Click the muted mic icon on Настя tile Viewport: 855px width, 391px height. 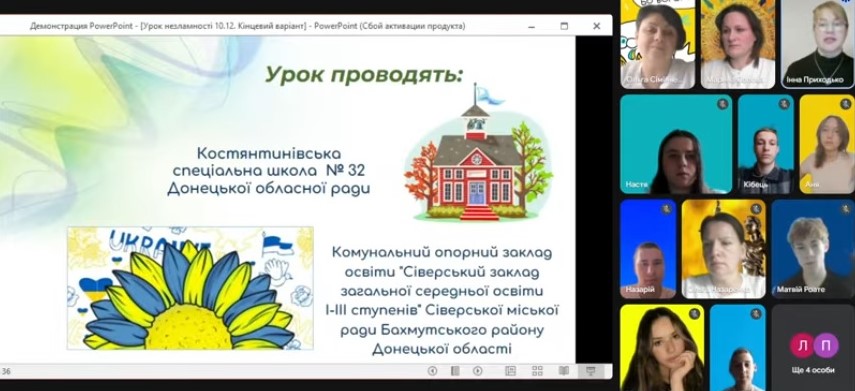(x=722, y=104)
